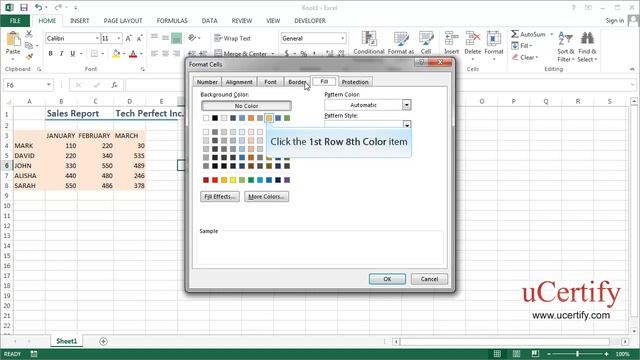
Task: Click the Insert Function fx icon
Action: tap(115, 85)
